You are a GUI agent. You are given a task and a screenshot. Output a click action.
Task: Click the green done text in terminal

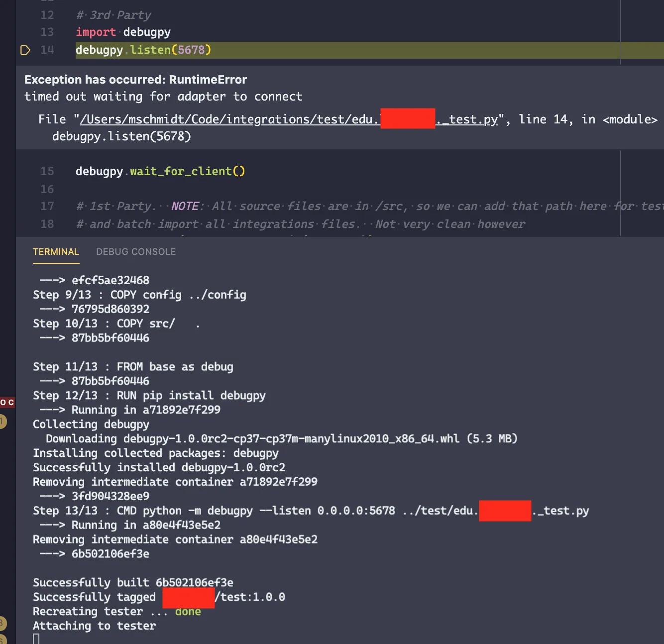[x=188, y=611]
